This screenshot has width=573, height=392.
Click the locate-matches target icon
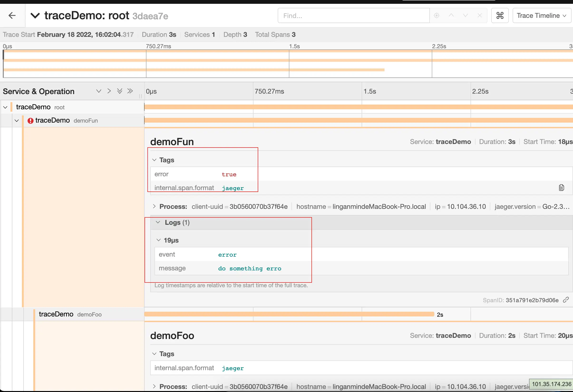tap(436, 15)
